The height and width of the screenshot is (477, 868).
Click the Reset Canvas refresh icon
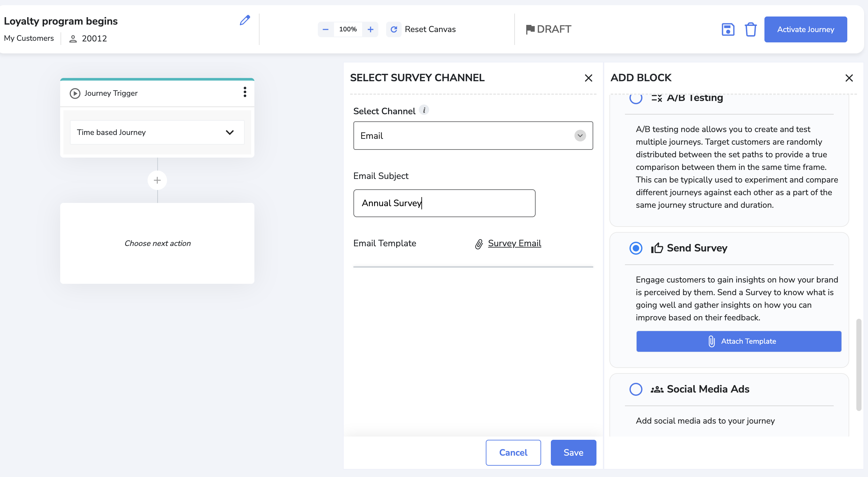coord(394,29)
